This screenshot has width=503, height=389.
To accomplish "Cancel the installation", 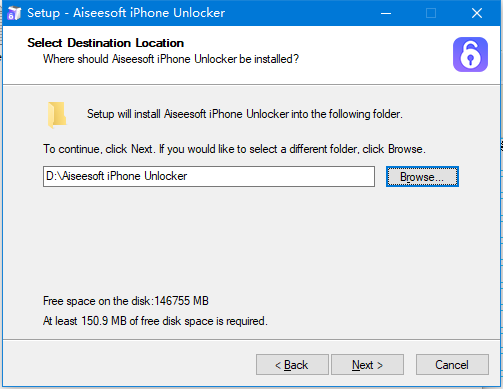I will tap(452, 365).
